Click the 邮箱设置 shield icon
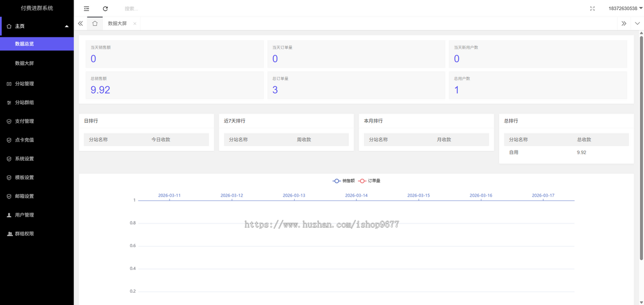The height and width of the screenshot is (305, 644). click(x=9, y=196)
